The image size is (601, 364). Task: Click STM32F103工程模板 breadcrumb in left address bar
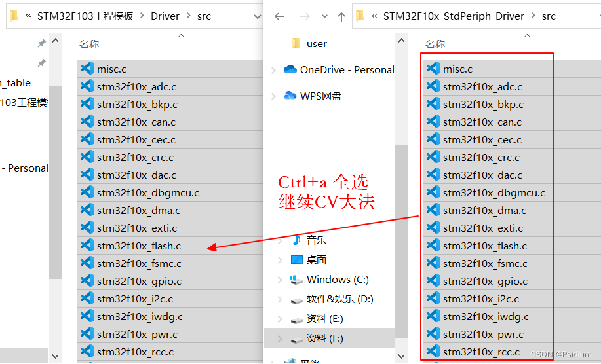coord(85,16)
